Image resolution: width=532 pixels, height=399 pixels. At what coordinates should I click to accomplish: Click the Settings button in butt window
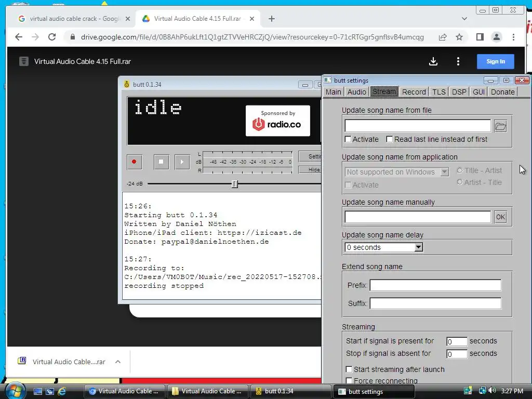tap(310, 156)
